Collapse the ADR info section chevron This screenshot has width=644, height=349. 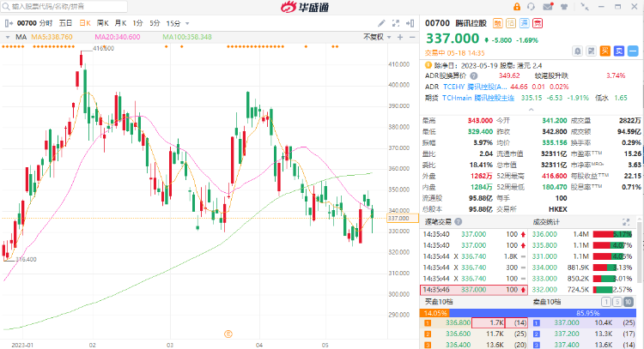click(531, 110)
